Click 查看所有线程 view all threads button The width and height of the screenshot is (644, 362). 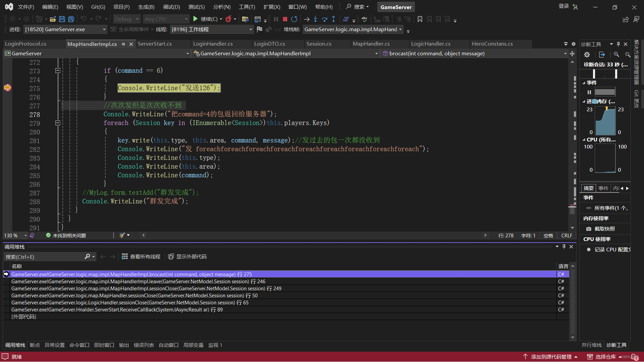pyautogui.click(x=141, y=257)
